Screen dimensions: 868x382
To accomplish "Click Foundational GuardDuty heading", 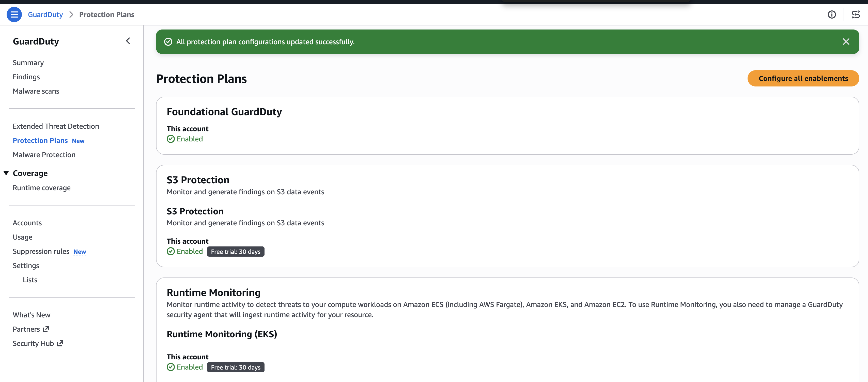I will tap(224, 112).
